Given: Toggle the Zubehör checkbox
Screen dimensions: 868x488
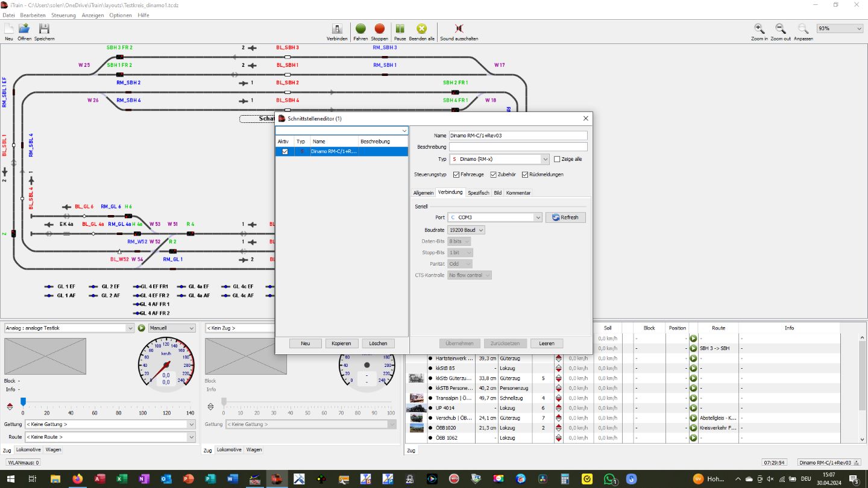Looking at the screenshot, I should click(x=494, y=175).
